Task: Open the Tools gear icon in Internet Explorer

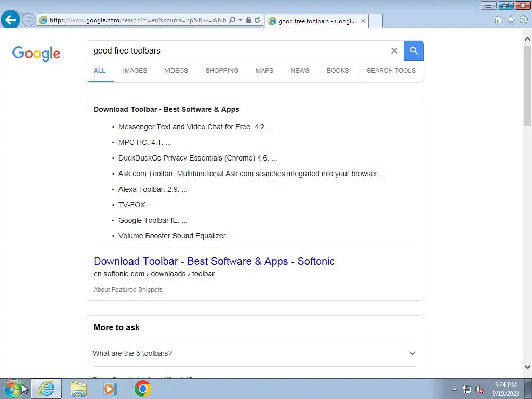Action: 524,20
